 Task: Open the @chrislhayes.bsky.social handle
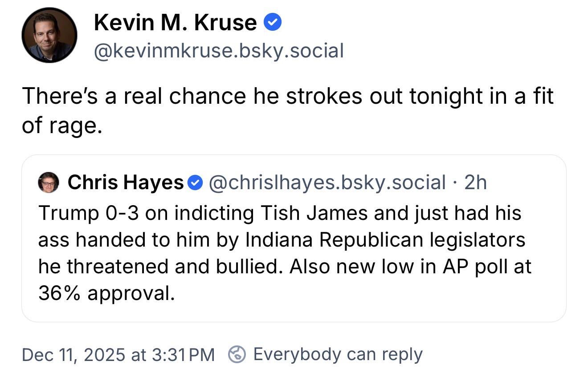click(x=327, y=182)
